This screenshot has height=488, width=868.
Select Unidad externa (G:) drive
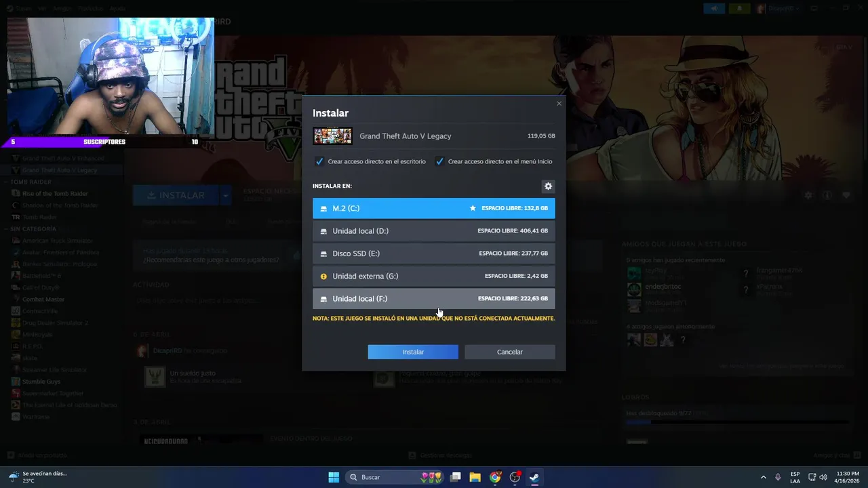(x=433, y=276)
